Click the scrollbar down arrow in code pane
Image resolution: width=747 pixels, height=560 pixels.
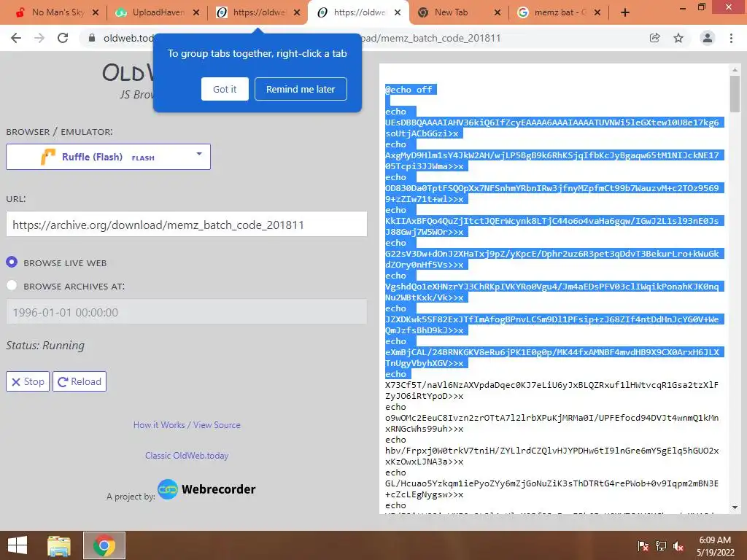(735, 507)
